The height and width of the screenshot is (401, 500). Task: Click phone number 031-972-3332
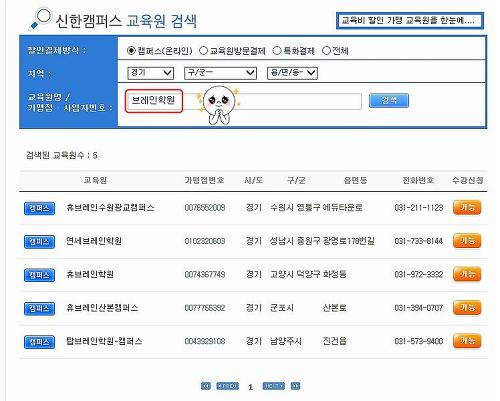click(x=419, y=274)
